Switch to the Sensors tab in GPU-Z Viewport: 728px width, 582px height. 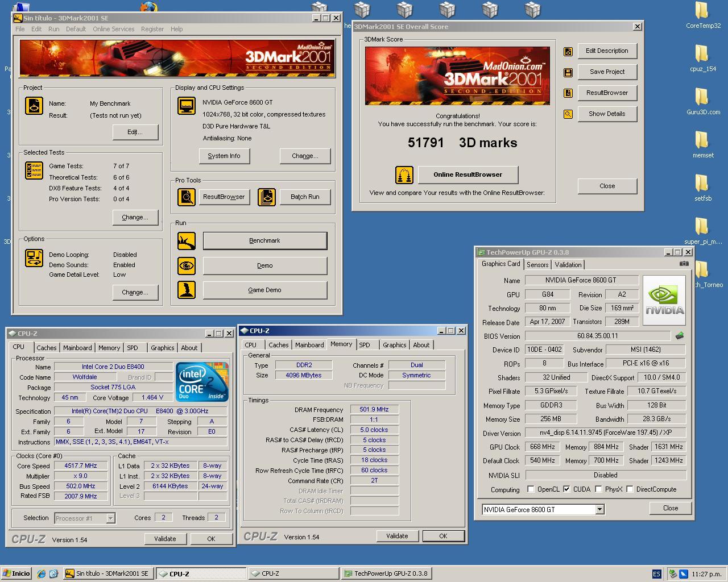[537, 265]
